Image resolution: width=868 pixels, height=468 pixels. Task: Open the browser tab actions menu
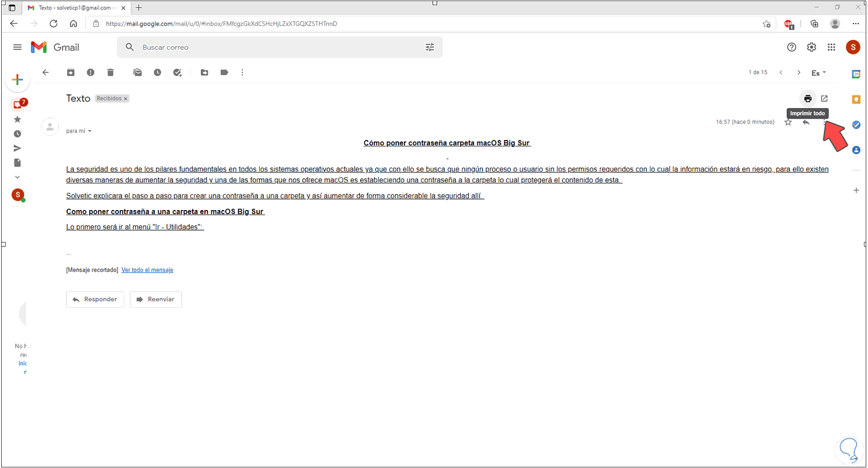point(12,8)
